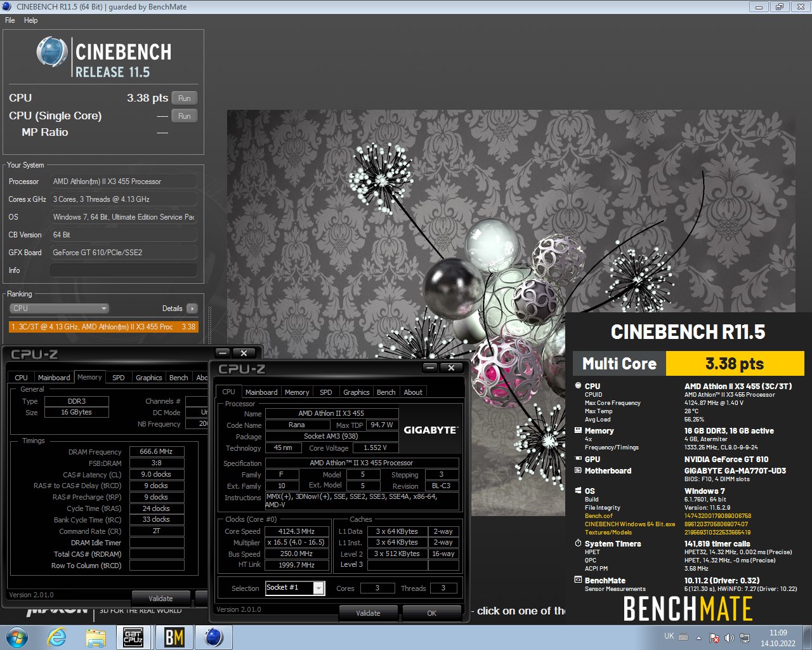Screen dimensions: 812x650
Task: Open Start menu orb
Action: (x=16, y=637)
